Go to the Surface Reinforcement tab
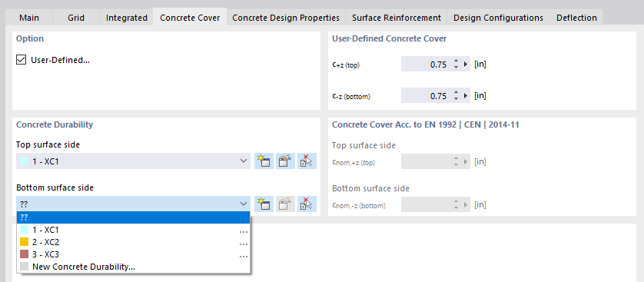This screenshot has height=282, width=644. (397, 18)
